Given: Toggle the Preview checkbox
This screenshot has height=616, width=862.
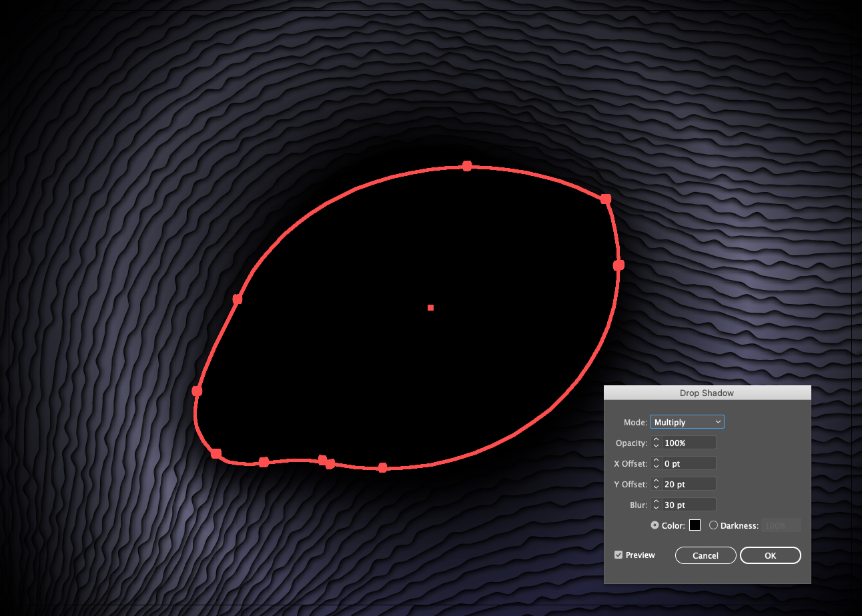Looking at the screenshot, I should pos(618,555).
